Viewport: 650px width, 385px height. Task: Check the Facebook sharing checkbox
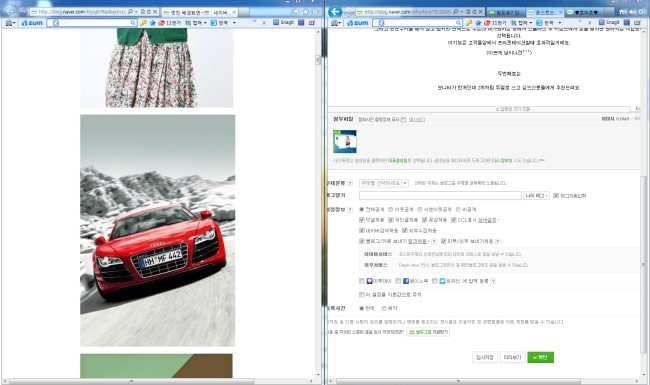(x=398, y=281)
